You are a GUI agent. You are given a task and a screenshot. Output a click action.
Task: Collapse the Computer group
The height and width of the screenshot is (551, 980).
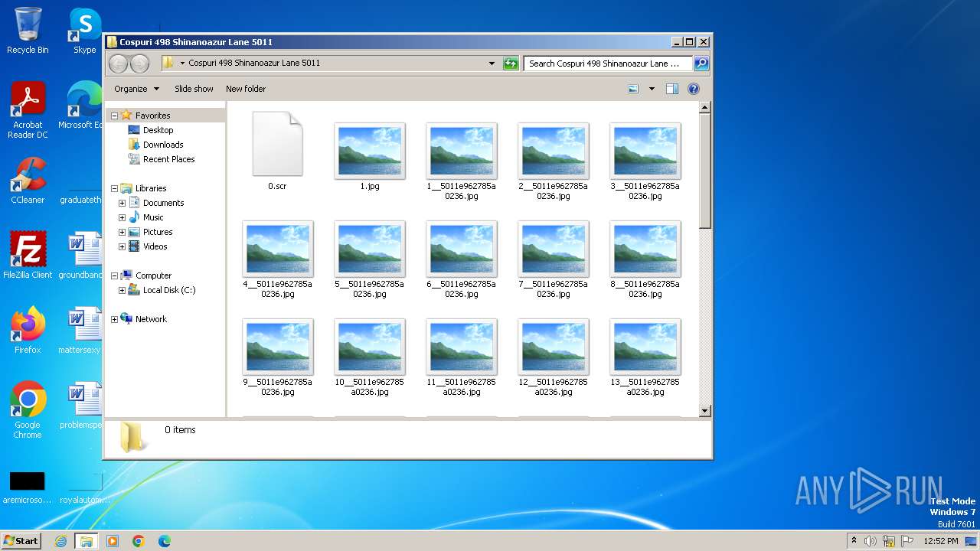pyautogui.click(x=115, y=275)
